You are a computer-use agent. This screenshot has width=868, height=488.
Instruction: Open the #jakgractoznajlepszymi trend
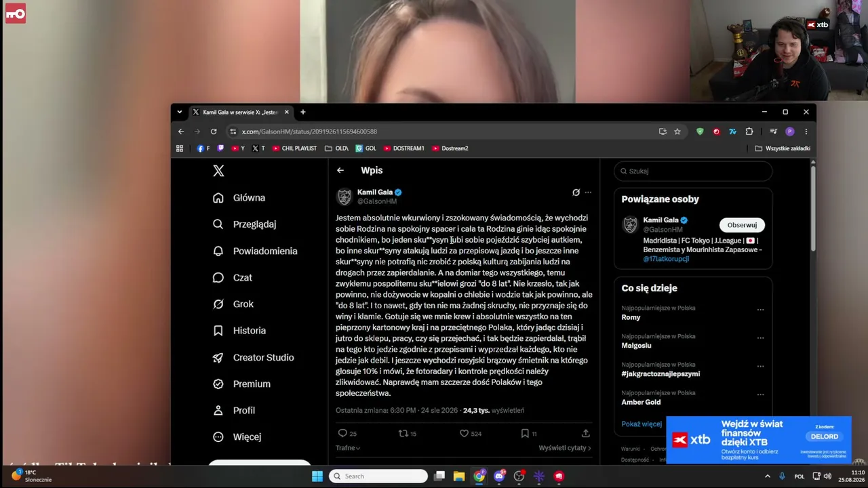660,374
